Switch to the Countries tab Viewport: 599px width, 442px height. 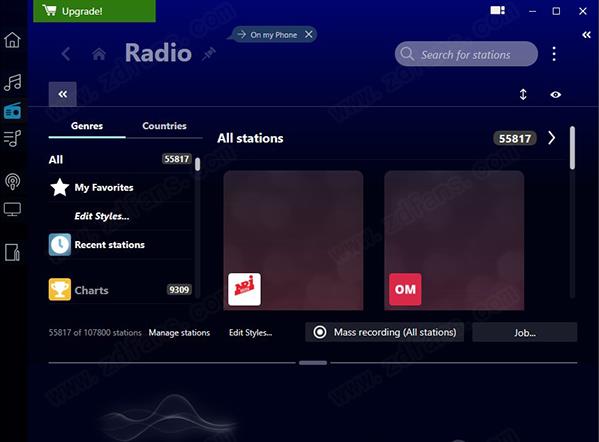(164, 126)
